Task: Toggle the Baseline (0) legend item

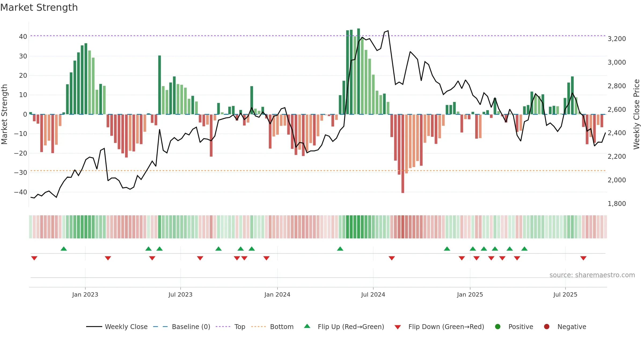Action: [182, 327]
